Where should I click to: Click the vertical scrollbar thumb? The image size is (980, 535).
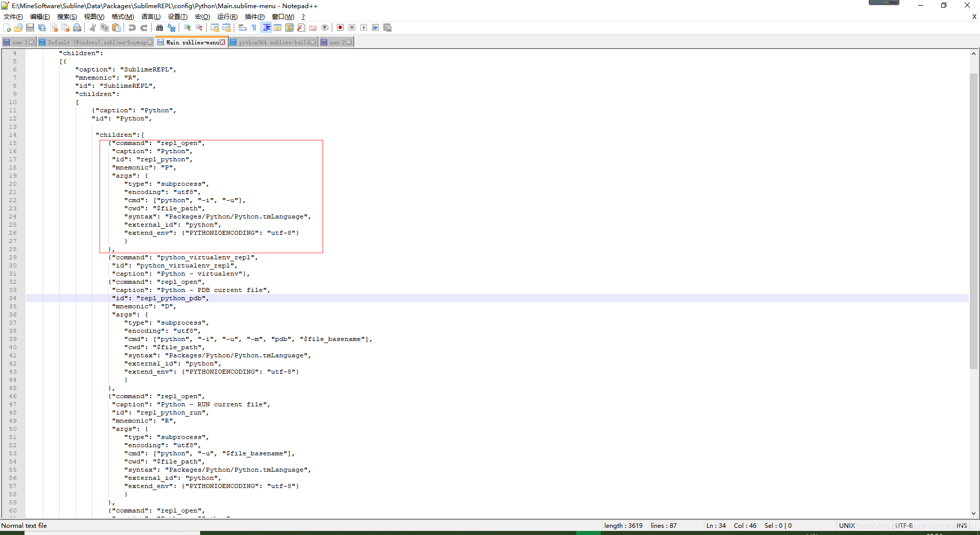[973, 221]
